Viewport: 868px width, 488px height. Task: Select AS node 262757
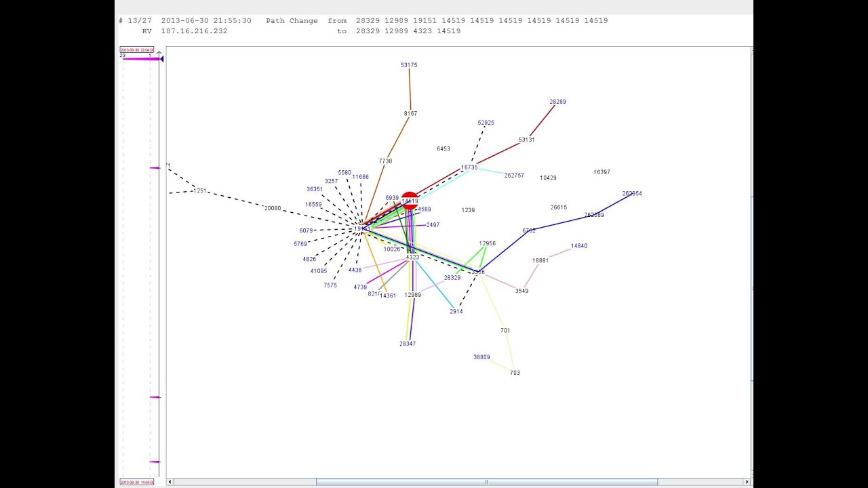coord(514,176)
